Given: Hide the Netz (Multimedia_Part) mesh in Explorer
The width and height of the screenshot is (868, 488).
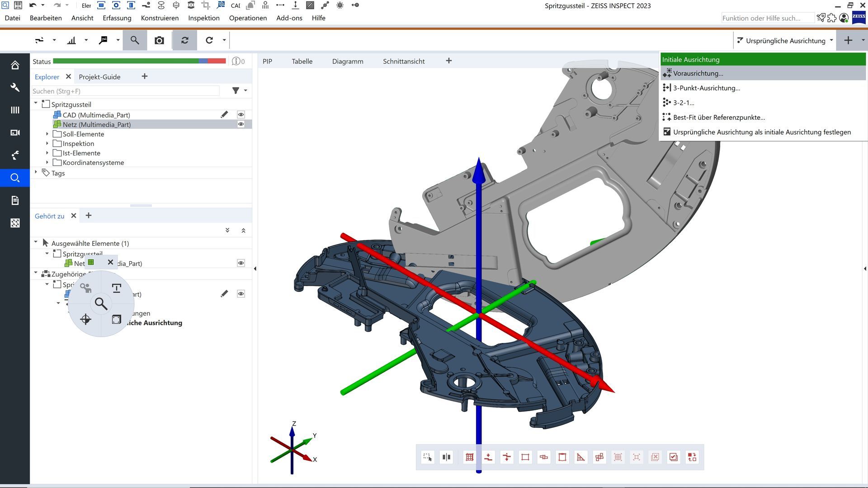Looking at the screenshot, I should pyautogui.click(x=241, y=124).
